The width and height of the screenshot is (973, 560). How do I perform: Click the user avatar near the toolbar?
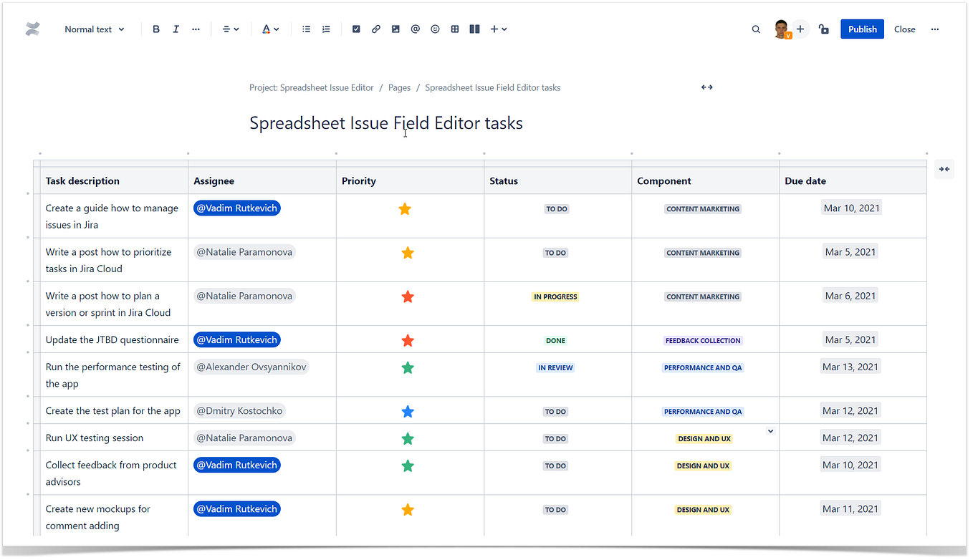tap(782, 29)
